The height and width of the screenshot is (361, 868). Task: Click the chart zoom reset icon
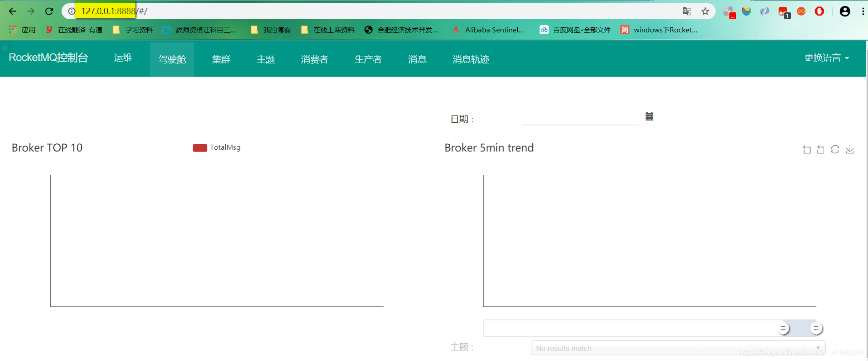[821, 149]
